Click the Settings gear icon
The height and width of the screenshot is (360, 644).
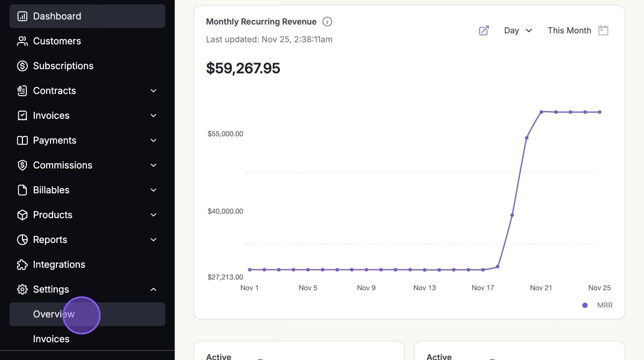(x=22, y=289)
